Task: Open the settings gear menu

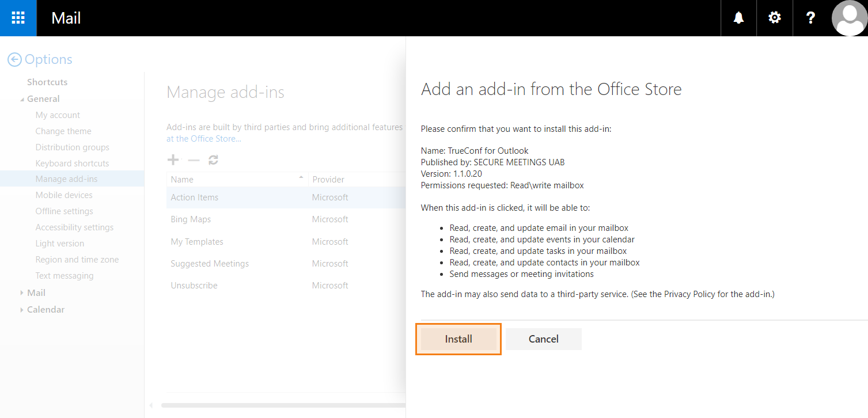Action: click(775, 18)
